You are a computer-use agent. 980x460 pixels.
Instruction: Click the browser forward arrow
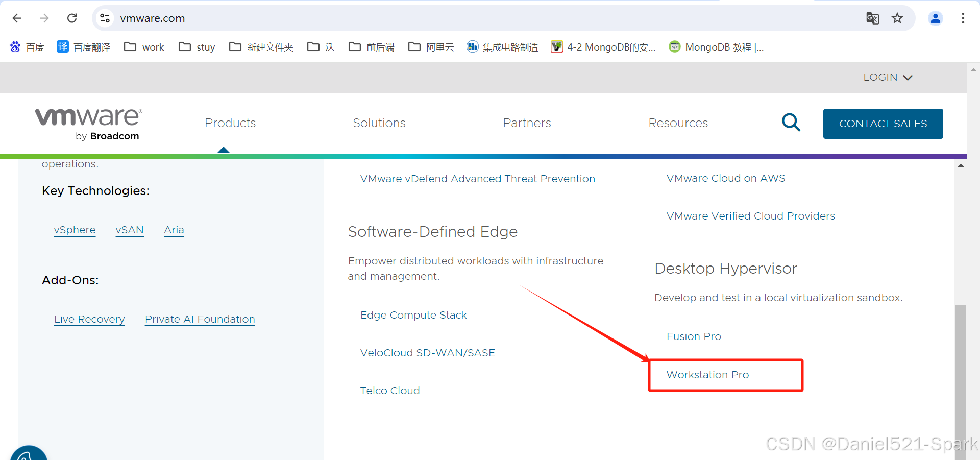tap(44, 18)
